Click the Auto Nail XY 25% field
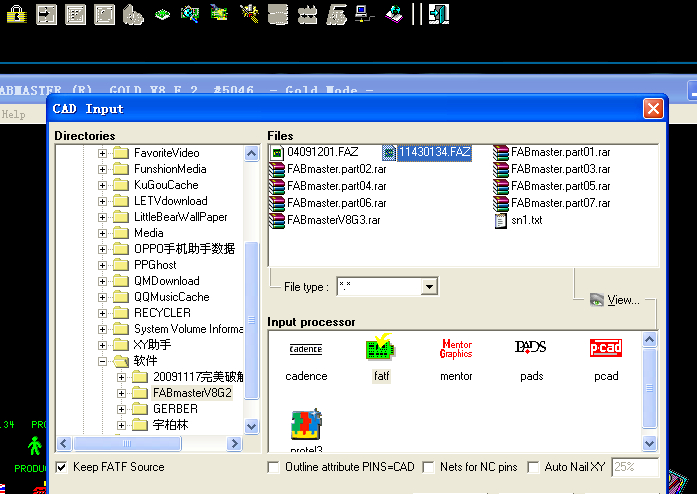 [634, 467]
